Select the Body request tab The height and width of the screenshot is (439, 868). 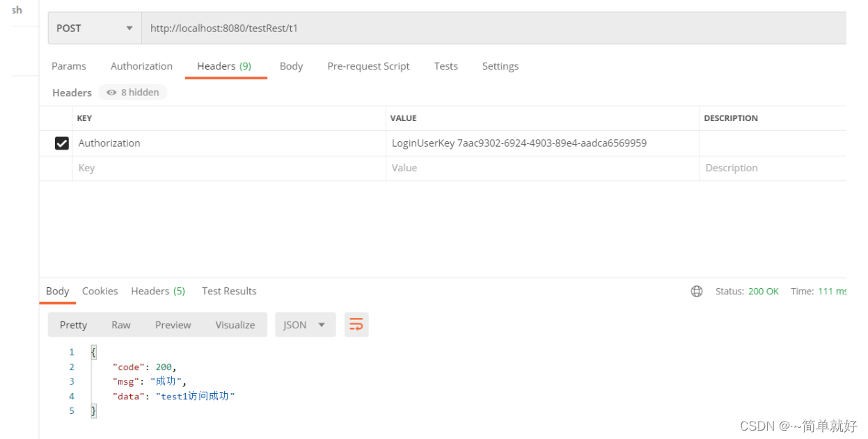click(x=291, y=66)
